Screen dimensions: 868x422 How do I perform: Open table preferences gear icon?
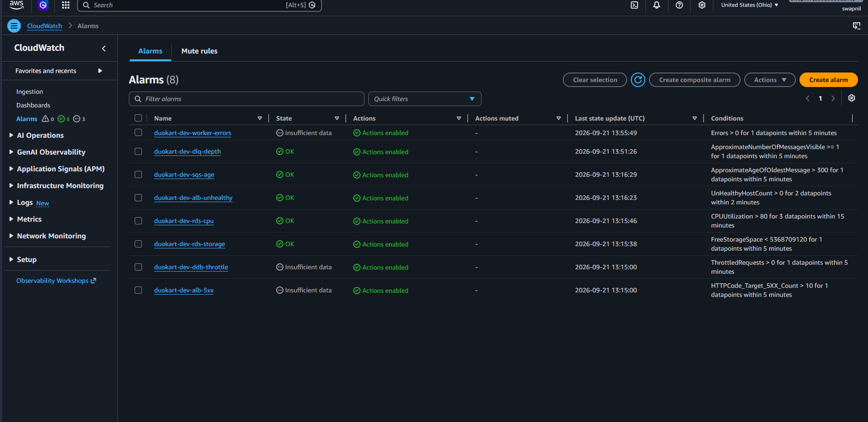tap(852, 98)
